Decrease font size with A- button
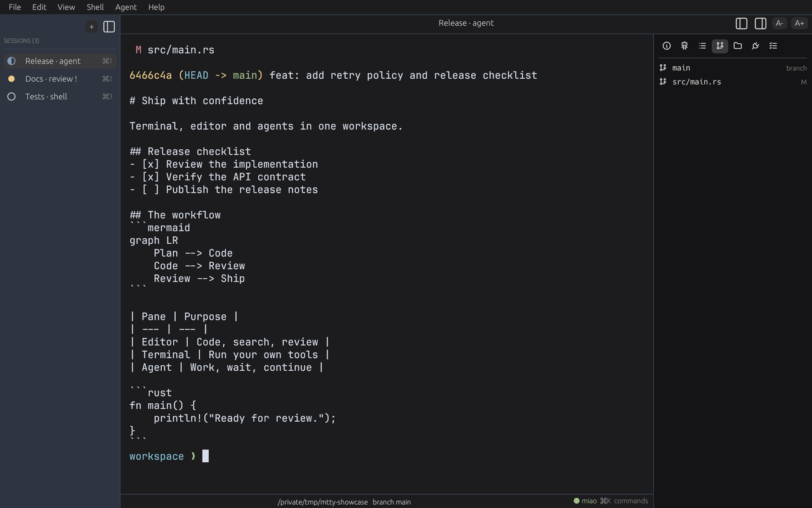812x508 pixels. [780, 23]
